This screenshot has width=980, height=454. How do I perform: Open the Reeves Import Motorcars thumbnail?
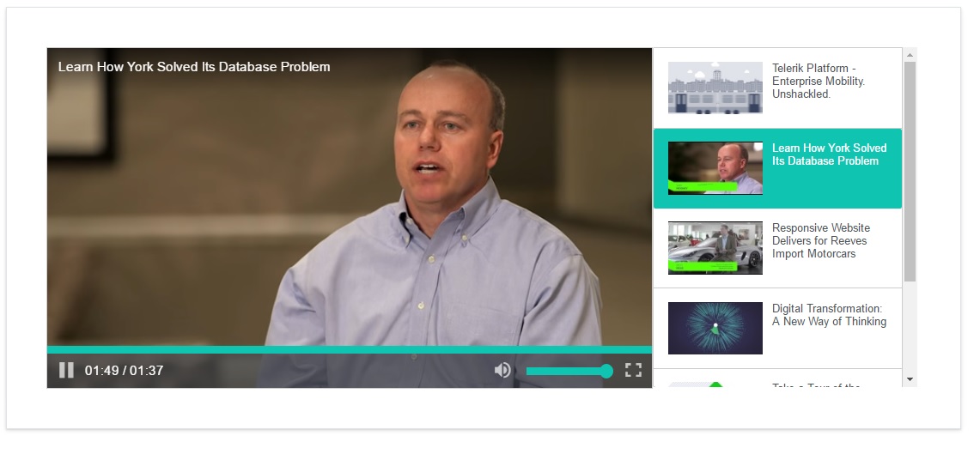[x=715, y=248]
